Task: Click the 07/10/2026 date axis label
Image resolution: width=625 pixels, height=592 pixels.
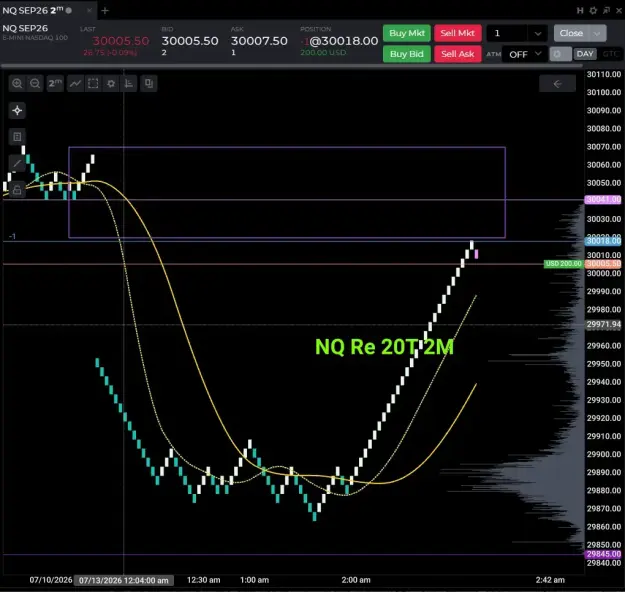Action: point(51,580)
